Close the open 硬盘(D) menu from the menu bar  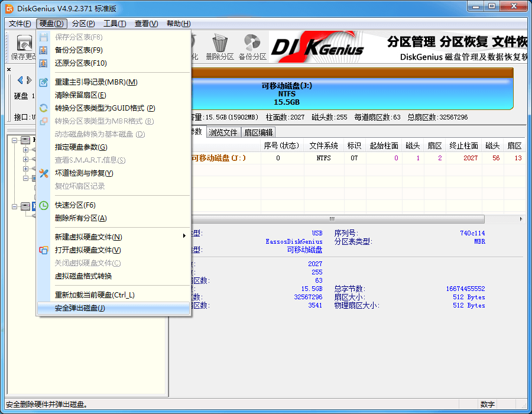(51, 24)
